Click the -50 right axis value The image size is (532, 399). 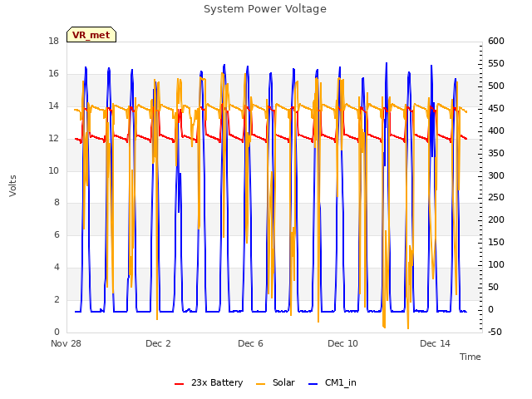point(495,332)
